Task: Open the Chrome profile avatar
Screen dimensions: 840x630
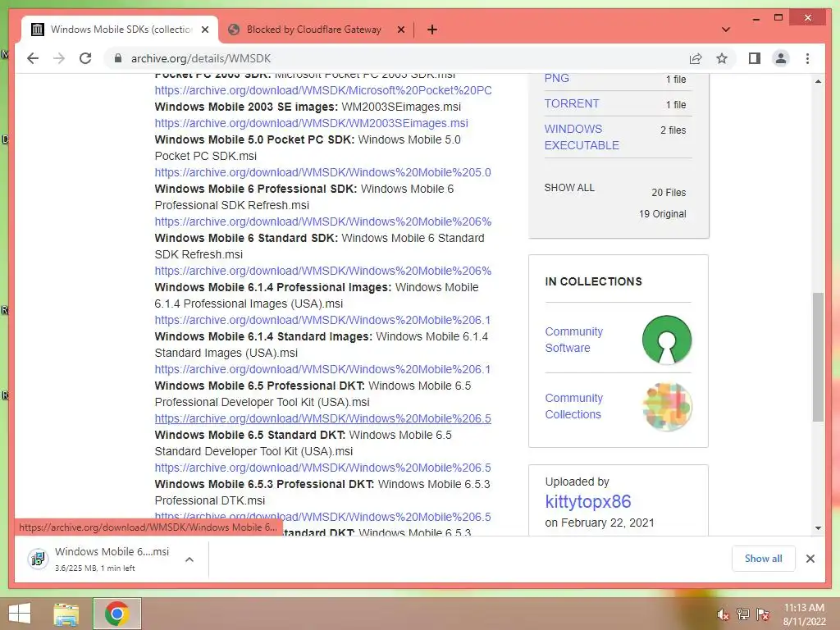Action: coord(781,58)
